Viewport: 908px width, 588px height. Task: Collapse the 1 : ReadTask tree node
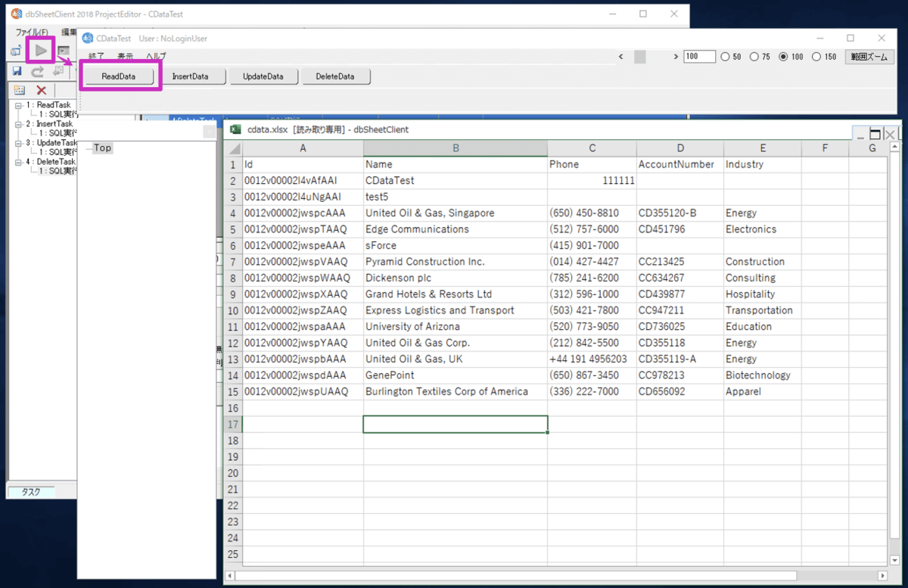pyautogui.click(x=18, y=105)
